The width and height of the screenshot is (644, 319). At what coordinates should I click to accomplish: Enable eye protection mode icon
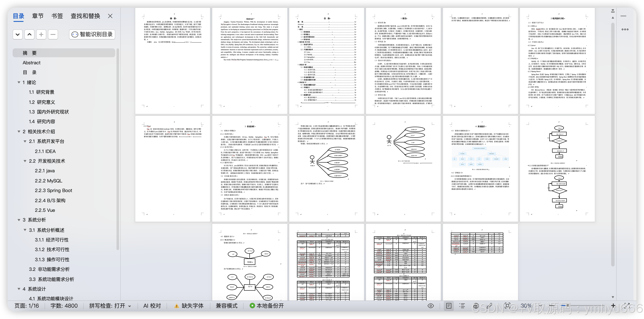431,306
